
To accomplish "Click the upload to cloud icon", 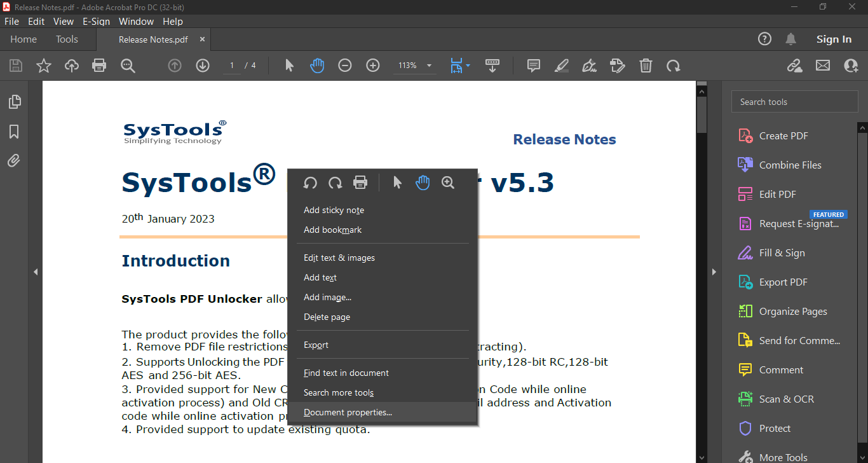I will [72, 66].
